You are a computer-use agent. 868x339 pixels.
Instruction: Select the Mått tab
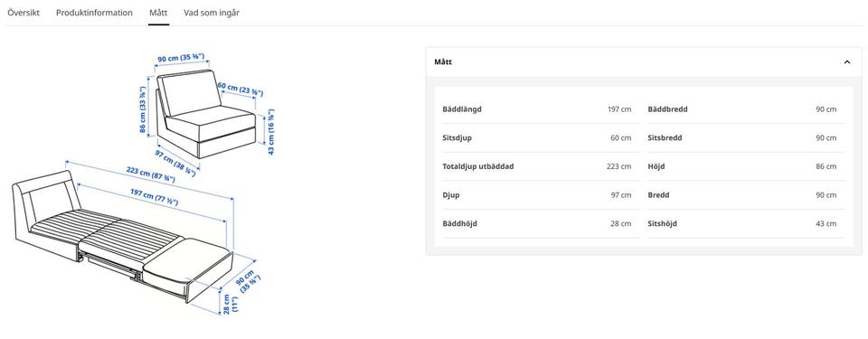tap(159, 12)
